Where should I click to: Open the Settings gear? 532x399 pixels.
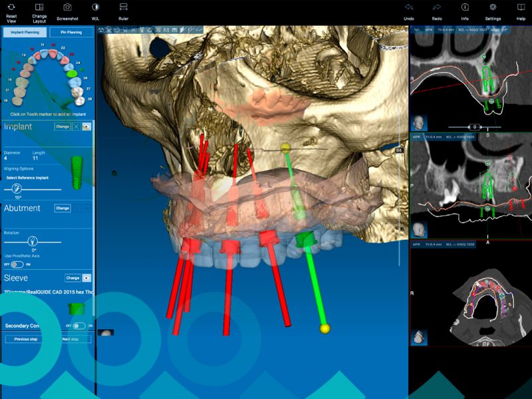tap(493, 7)
